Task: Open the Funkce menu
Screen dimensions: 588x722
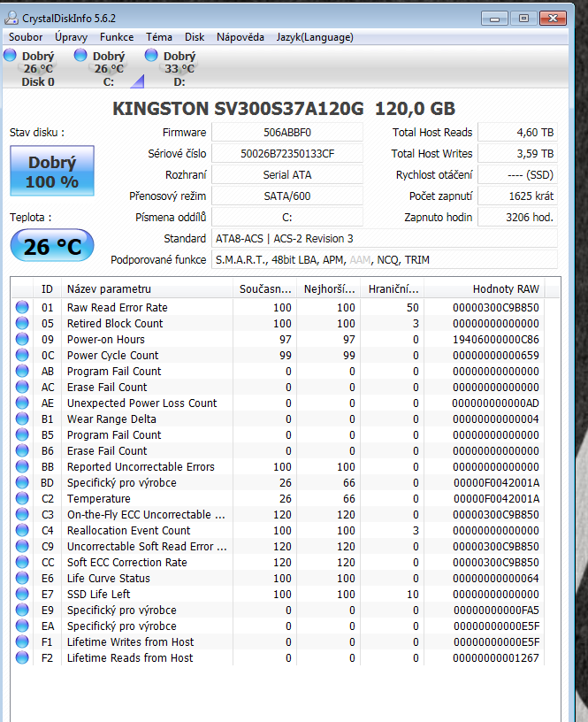Action: (117, 37)
